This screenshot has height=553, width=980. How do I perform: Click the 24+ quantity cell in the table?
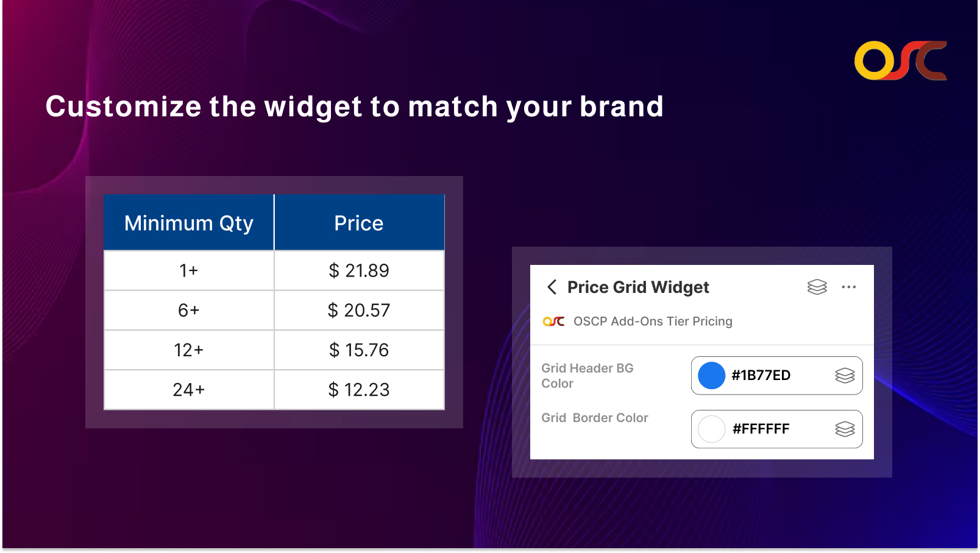[188, 390]
